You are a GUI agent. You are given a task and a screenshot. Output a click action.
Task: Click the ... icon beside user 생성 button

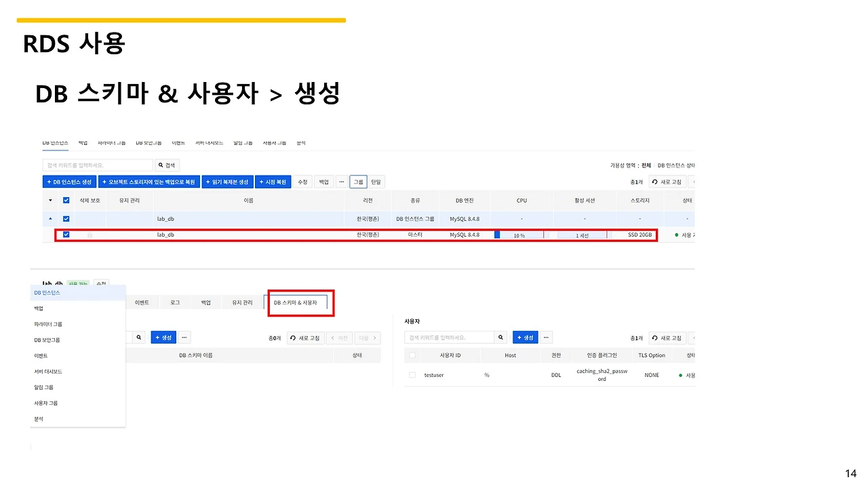tap(546, 337)
